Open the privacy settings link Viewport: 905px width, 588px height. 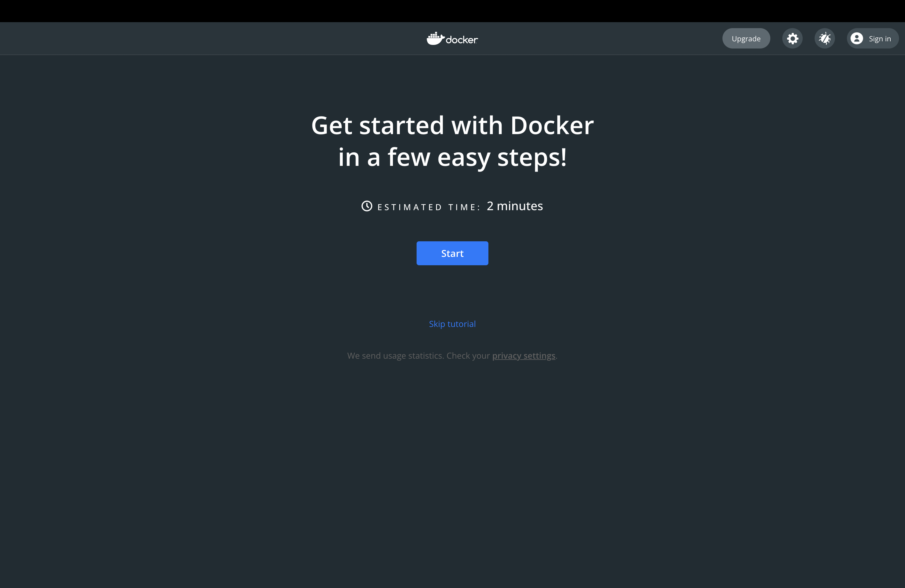524,356
